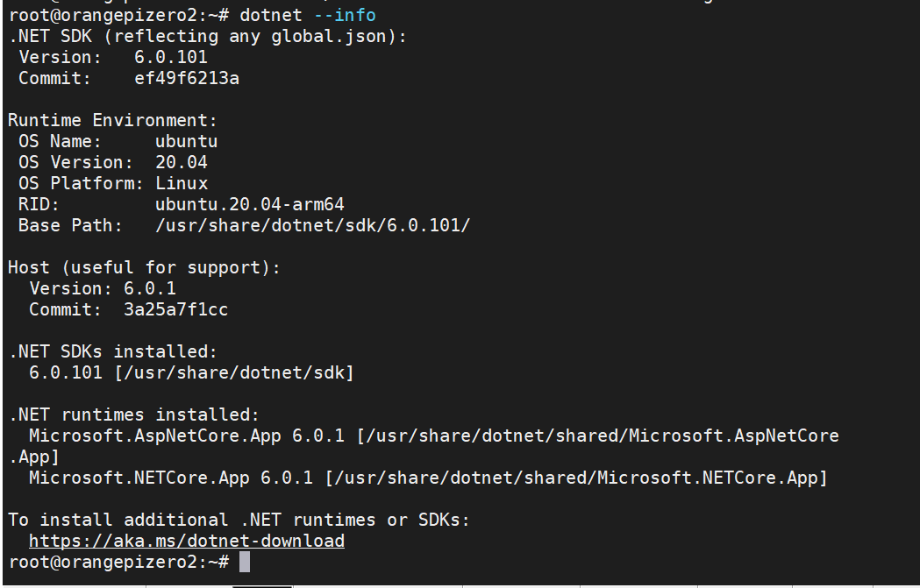Click the blue --info flag text

pyautogui.click(x=345, y=15)
